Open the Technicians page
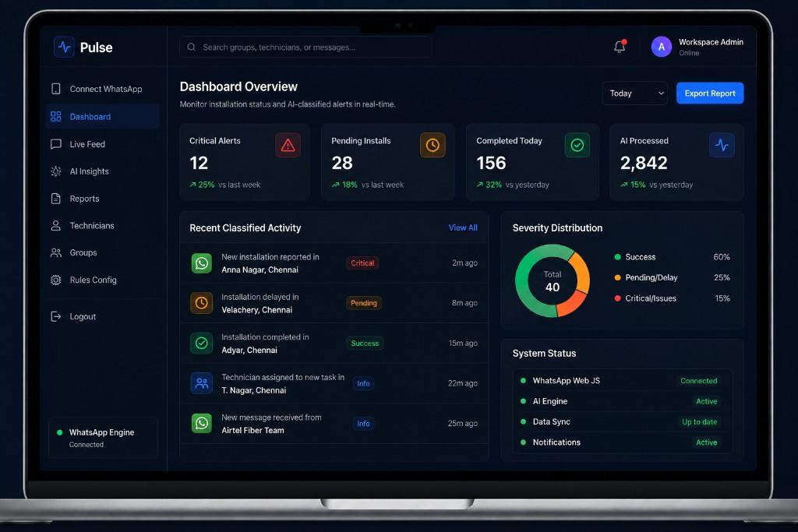This screenshot has width=798, height=532. point(102,225)
